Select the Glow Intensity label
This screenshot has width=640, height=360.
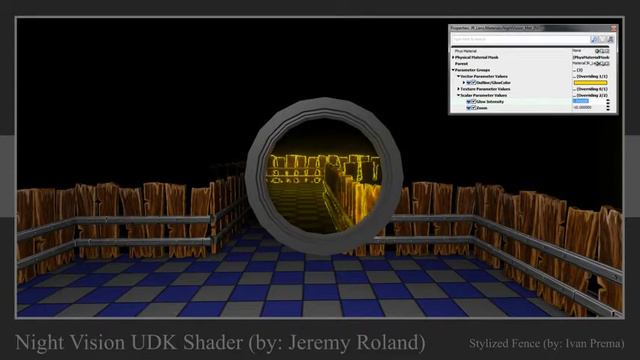click(490, 102)
